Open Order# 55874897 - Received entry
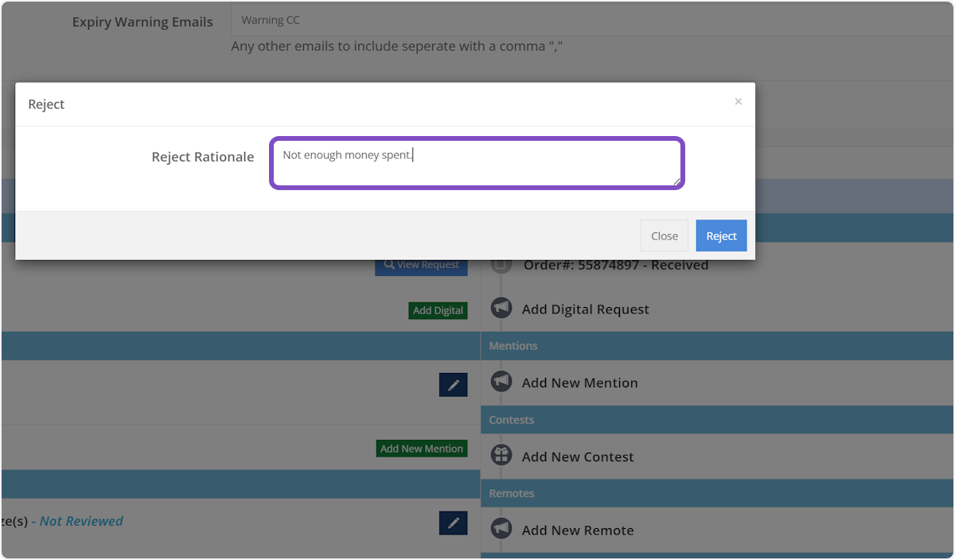Image resolution: width=955 pixels, height=560 pixels. coord(615,265)
